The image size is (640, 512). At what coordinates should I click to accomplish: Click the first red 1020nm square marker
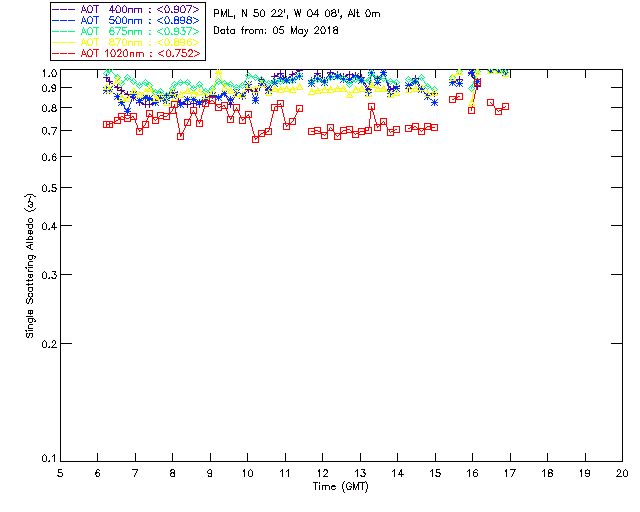tap(106, 125)
